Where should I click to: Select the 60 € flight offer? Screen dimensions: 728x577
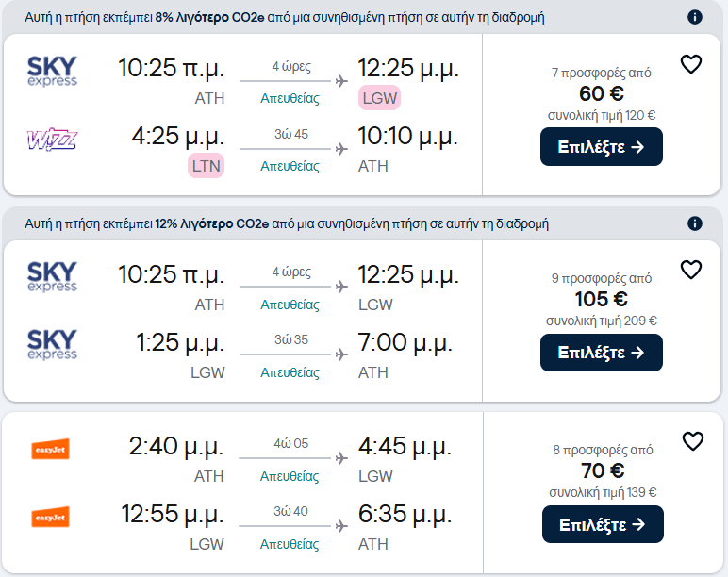(602, 147)
